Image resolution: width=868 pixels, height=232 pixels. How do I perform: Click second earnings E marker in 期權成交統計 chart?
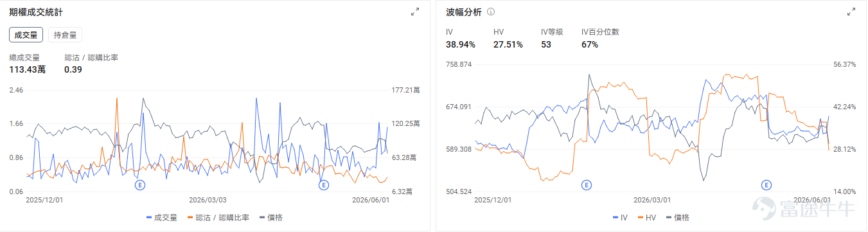coord(324,185)
